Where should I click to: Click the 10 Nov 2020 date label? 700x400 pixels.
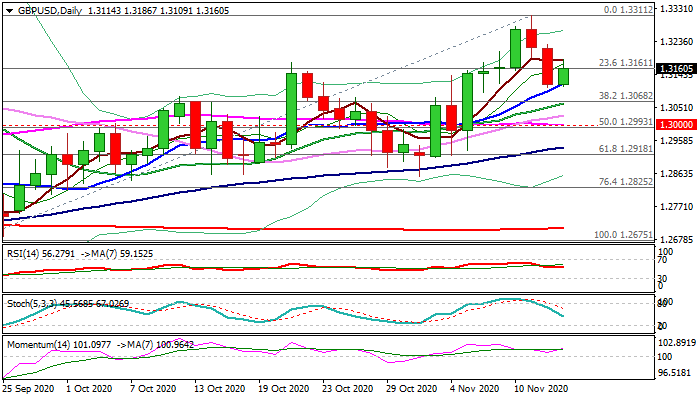pos(540,387)
